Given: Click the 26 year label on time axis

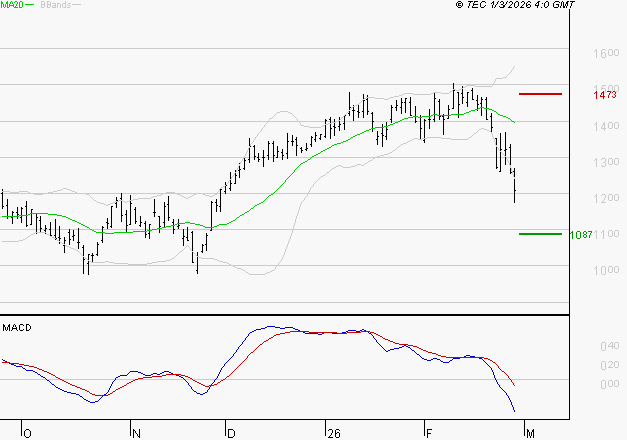Looking at the screenshot, I should (x=333, y=434).
